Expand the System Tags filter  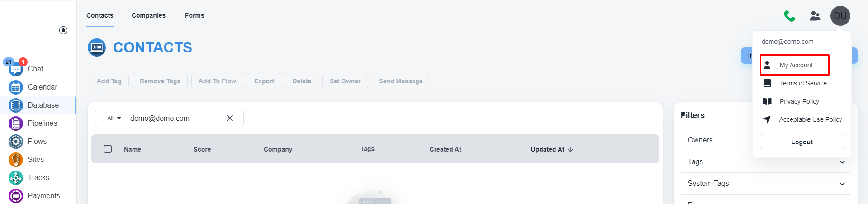[765, 184]
